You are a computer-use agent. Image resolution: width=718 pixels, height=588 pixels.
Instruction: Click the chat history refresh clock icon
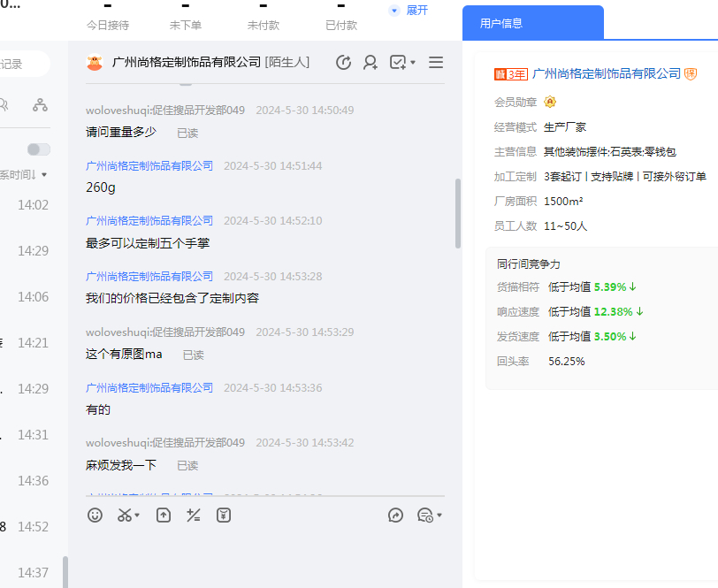tap(344, 62)
